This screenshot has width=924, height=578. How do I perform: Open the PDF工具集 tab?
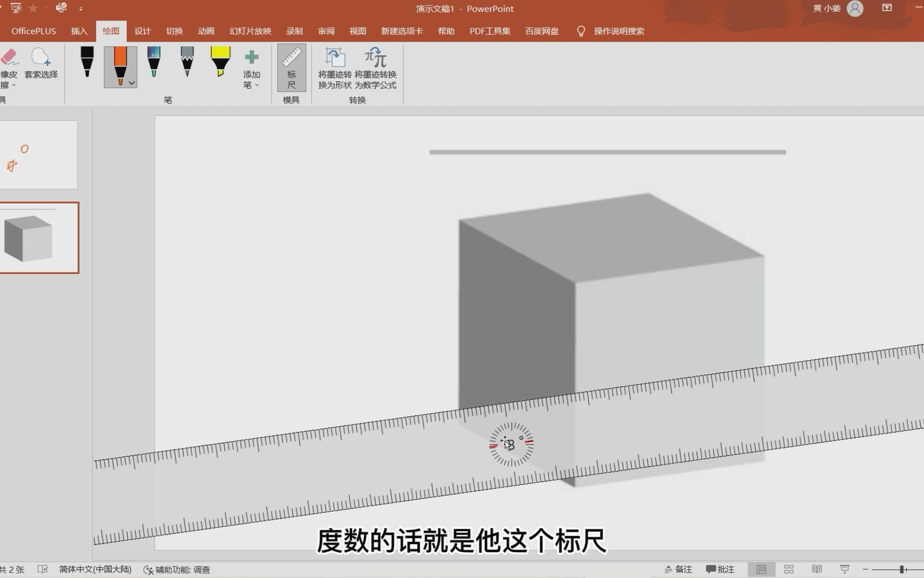point(490,31)
